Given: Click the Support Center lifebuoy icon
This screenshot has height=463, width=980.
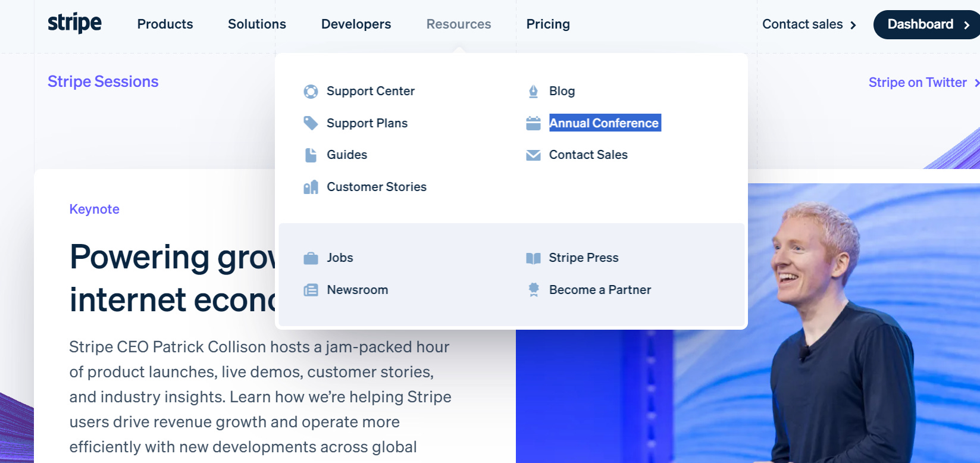Looking at the screenshot, I should [311, 92].
